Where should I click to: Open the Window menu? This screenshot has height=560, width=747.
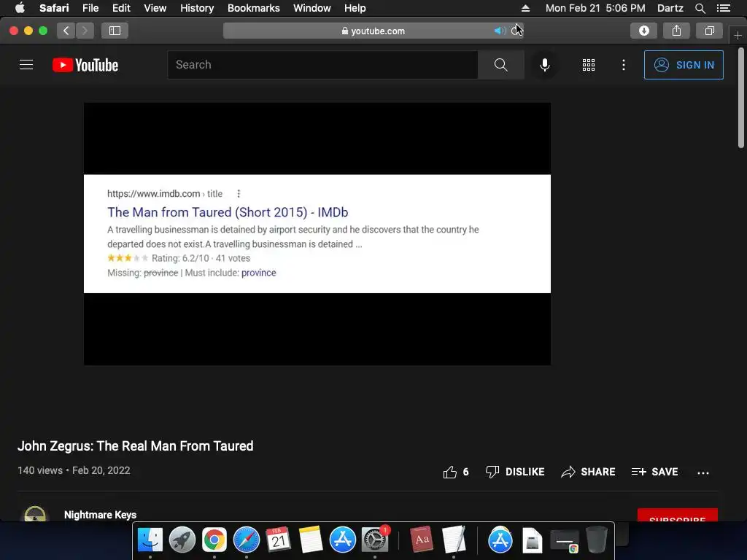(311, 8)
